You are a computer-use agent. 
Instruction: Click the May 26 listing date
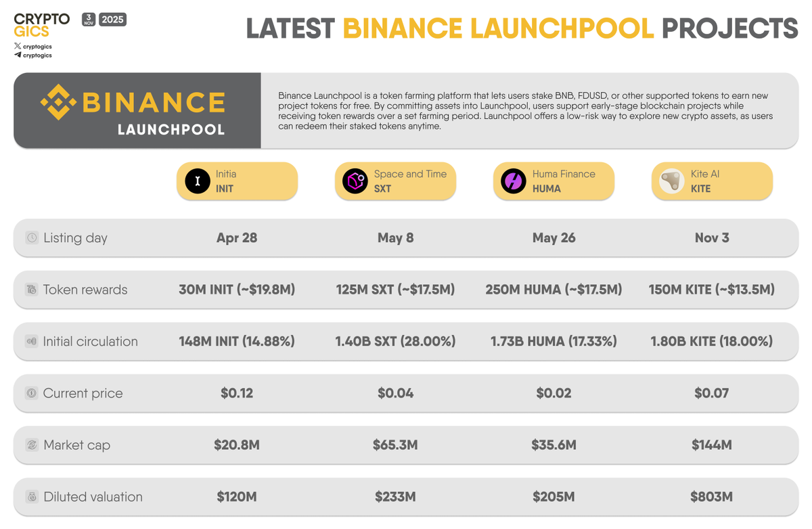(x=554, y=238)
